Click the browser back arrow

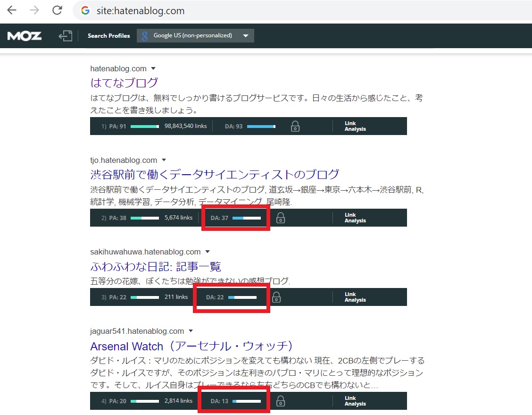(x=12, y=10)
